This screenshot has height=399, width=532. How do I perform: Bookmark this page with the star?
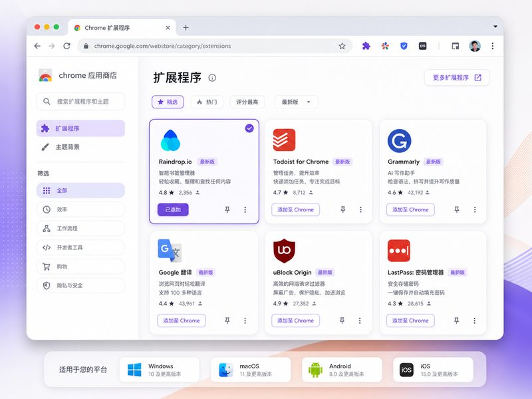pos(342,46)
